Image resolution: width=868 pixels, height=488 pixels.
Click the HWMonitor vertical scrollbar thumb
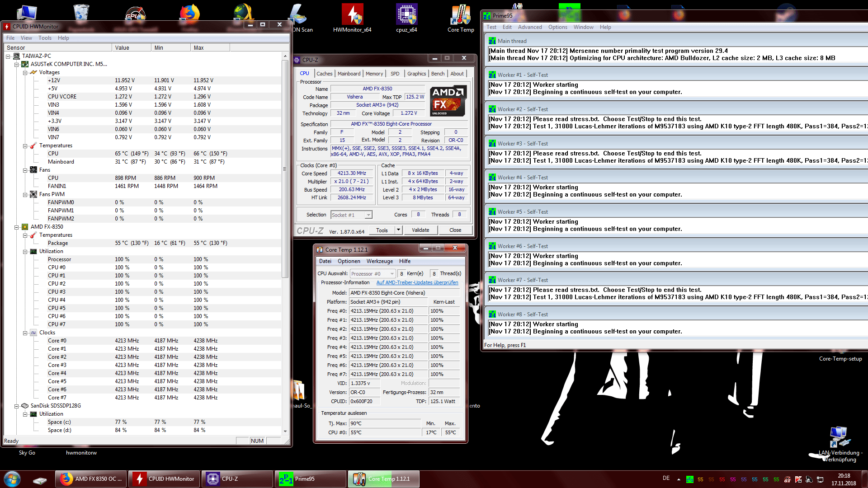(x=285, y=169)
